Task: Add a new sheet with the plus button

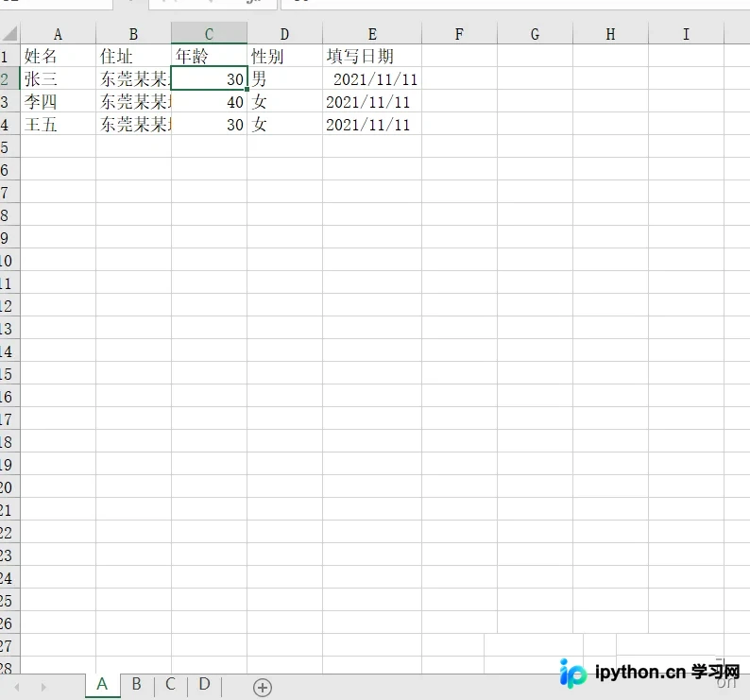Action: pos(262,688)
